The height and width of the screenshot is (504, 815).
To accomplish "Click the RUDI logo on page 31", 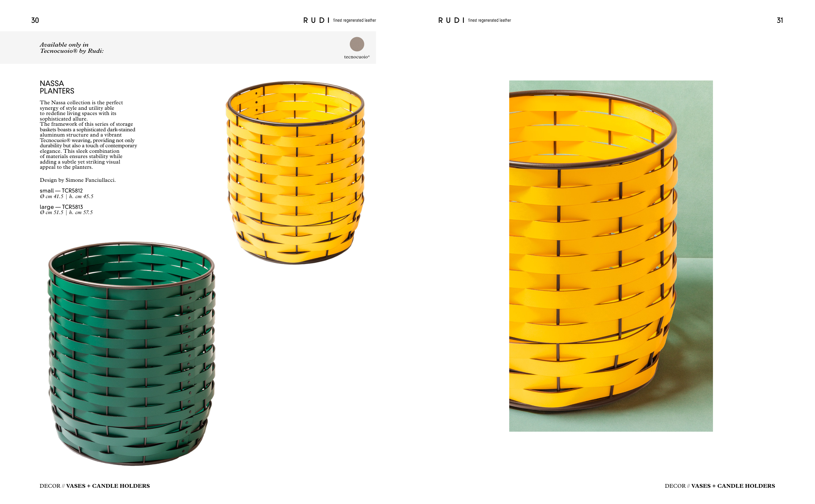I will (451, 20).
